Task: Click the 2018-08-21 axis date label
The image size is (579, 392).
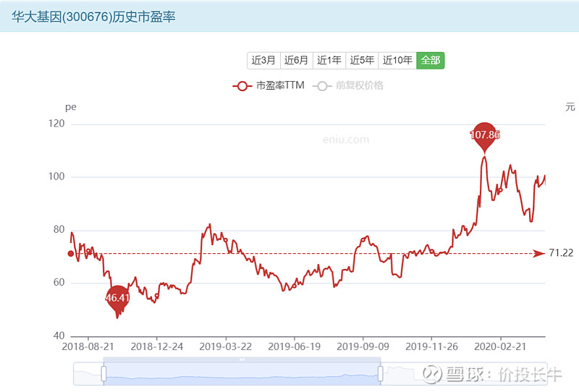Action: (x=88, y=346)
